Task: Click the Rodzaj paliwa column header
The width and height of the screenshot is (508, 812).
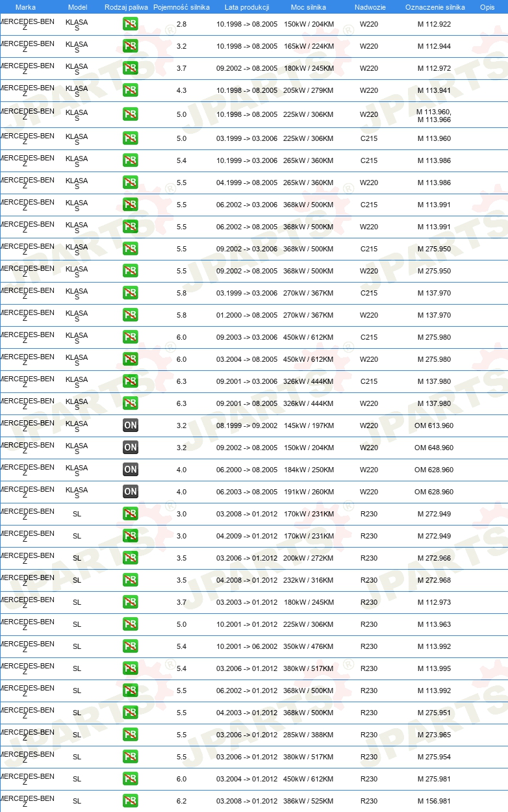Action: pyautogui.click(x=126, y=7)
